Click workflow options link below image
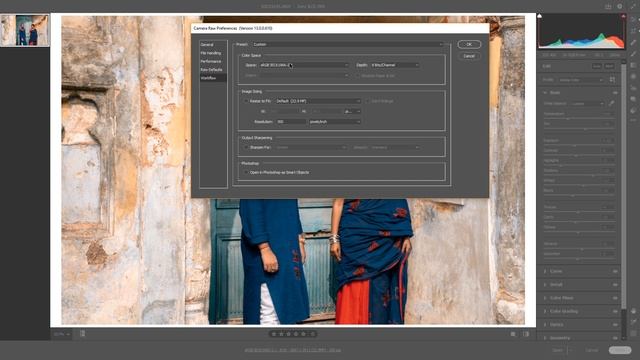 (x=292, y=350)
